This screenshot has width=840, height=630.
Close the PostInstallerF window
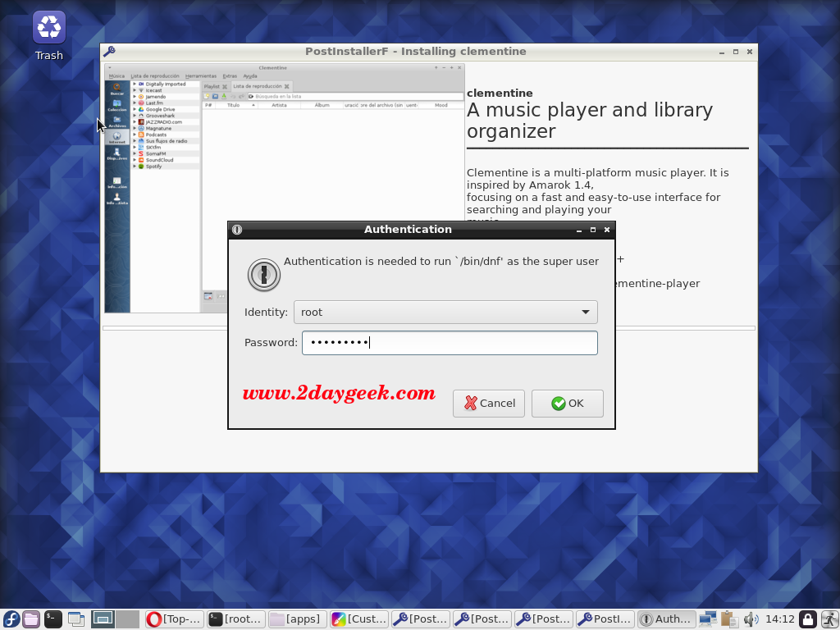[750, 52]
